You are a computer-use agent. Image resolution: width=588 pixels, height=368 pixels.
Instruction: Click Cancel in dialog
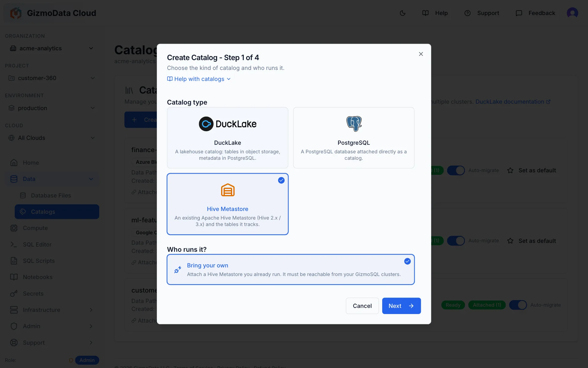pos(362,306)
